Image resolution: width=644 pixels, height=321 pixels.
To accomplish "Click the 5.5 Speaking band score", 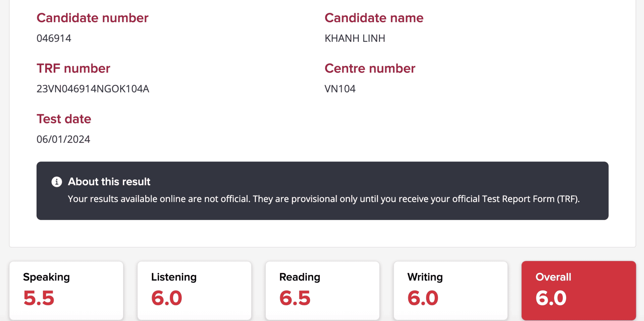I will pyautogui.click(x=39, y=298).
